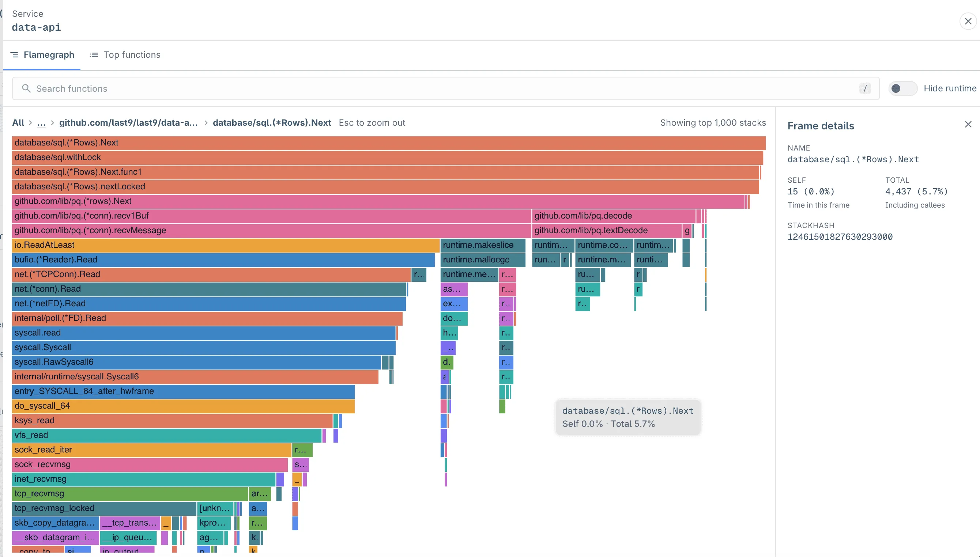Click the github.com/lib/pq.(*rows).Next frame

(378, 201)
